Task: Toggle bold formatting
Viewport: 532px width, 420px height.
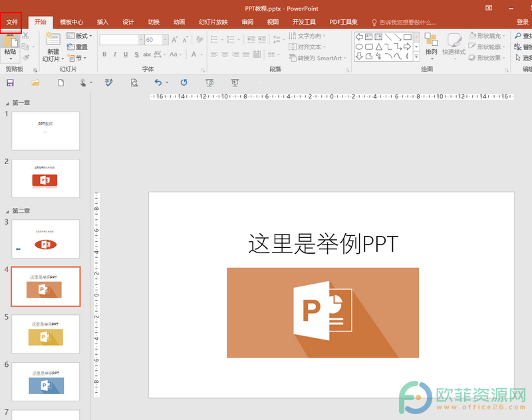Action: pos(104,54)
